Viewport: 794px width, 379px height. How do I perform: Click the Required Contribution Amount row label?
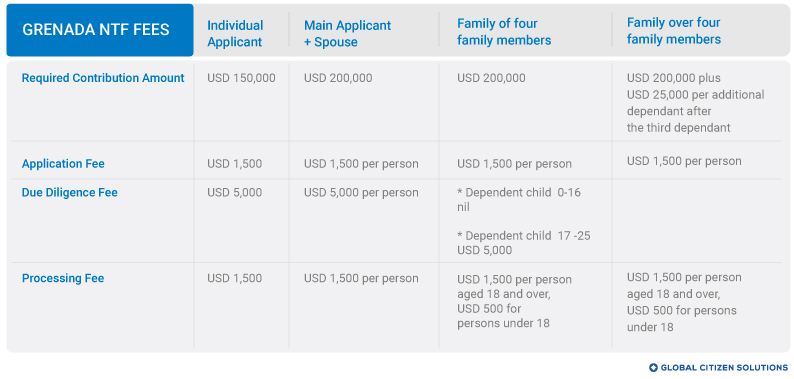click(103, 78)
